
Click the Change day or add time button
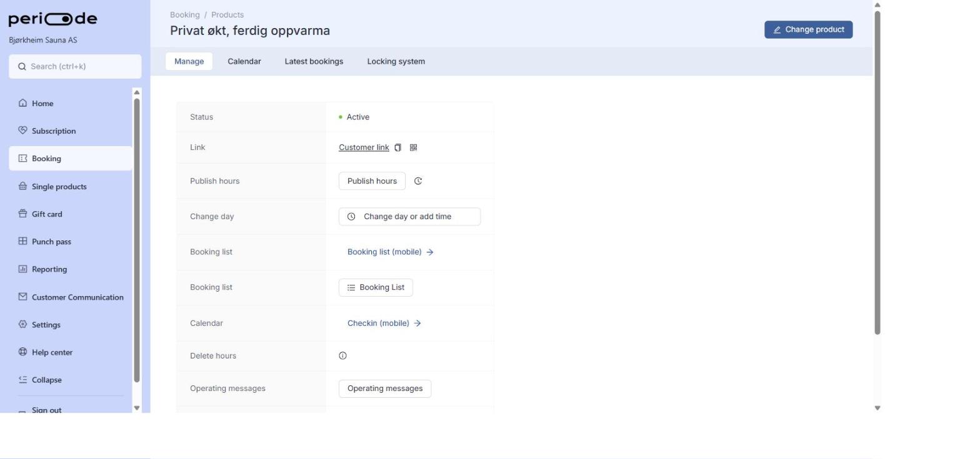click(x=409, y=217)
